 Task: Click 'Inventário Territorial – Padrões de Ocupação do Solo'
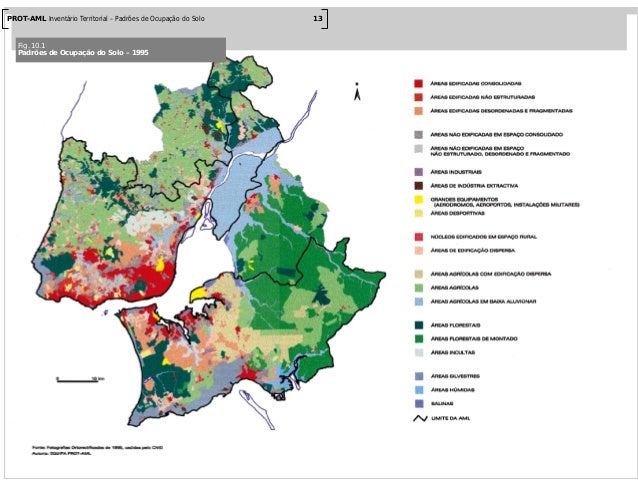127,18
